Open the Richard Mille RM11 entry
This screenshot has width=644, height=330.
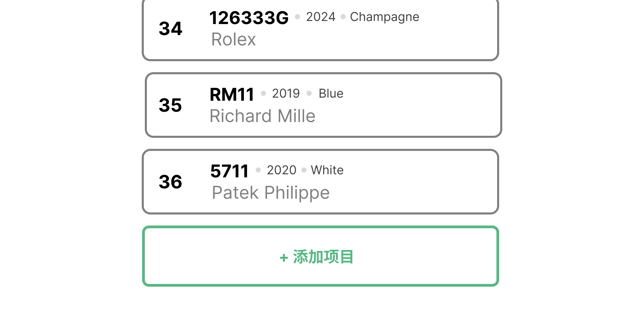point(322,104)
